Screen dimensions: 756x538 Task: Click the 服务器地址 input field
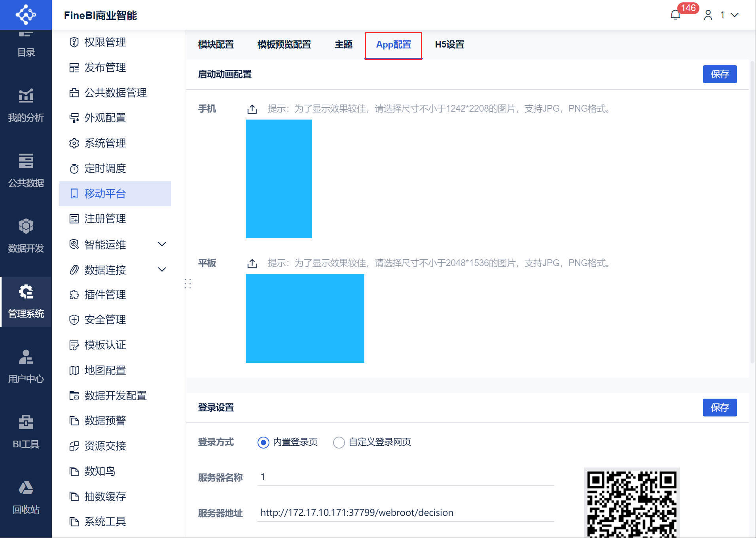[x=405, y=513]
